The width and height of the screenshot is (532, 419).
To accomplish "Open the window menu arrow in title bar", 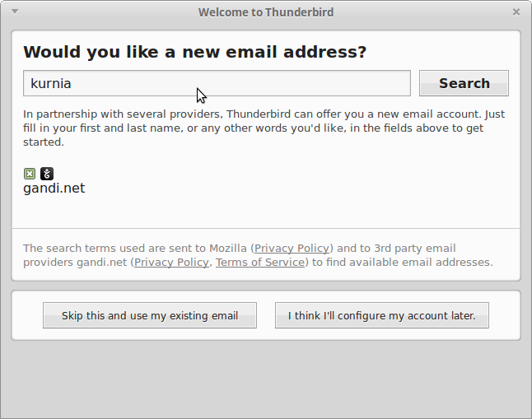I will (16, 12).
